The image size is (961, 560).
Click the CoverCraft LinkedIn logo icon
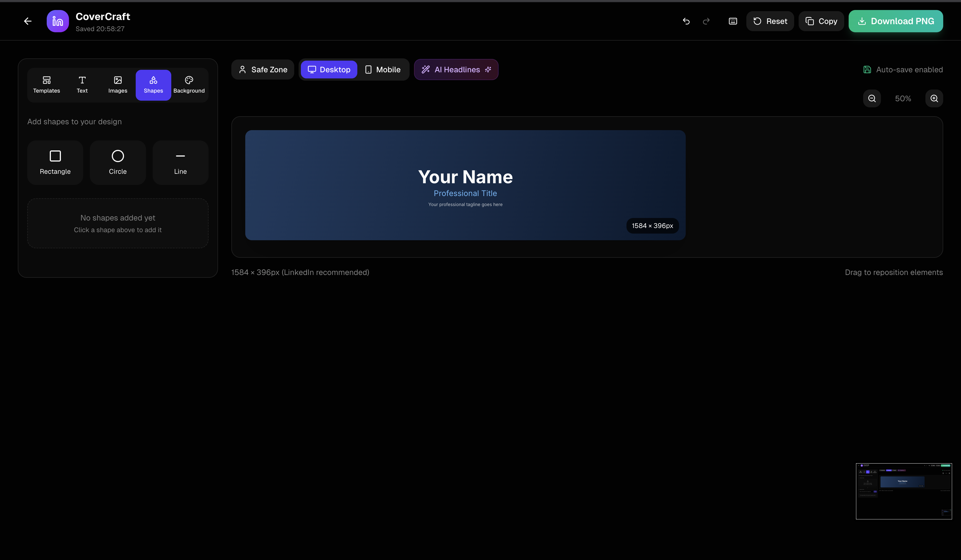[x=58, y=21]
